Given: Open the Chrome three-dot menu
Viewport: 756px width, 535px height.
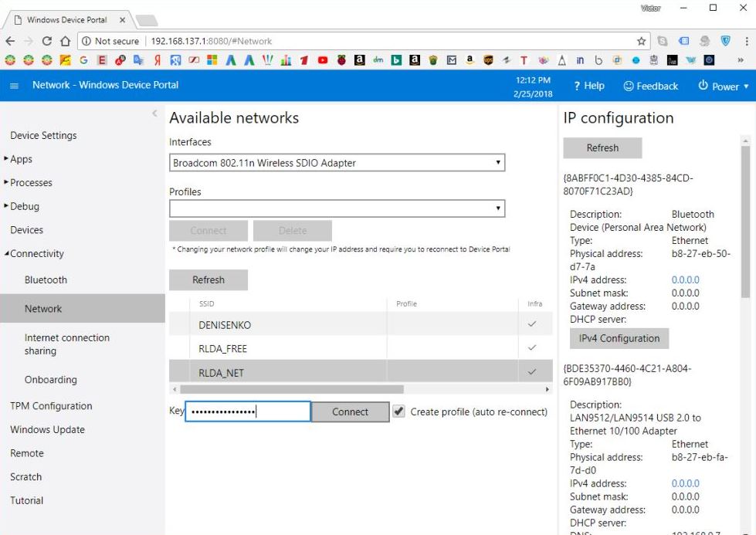Looking at the screenshot, I should tap(747, 41).
